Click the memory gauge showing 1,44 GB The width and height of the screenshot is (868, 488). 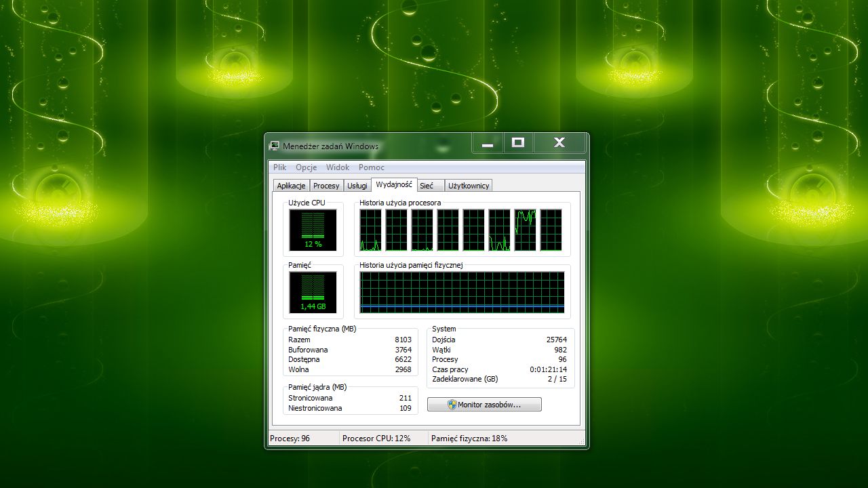pyautogui.click(x=313, y=292)
